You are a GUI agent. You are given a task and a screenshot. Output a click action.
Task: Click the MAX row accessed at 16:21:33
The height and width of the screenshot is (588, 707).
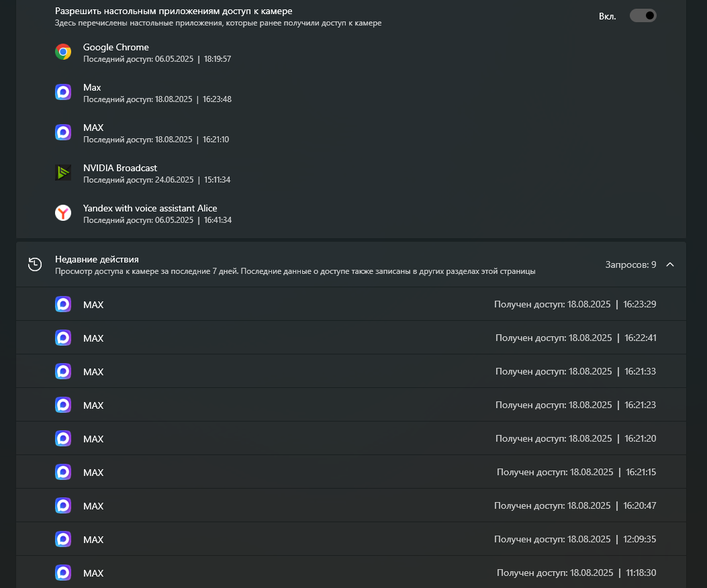click(x=350, y=371)
